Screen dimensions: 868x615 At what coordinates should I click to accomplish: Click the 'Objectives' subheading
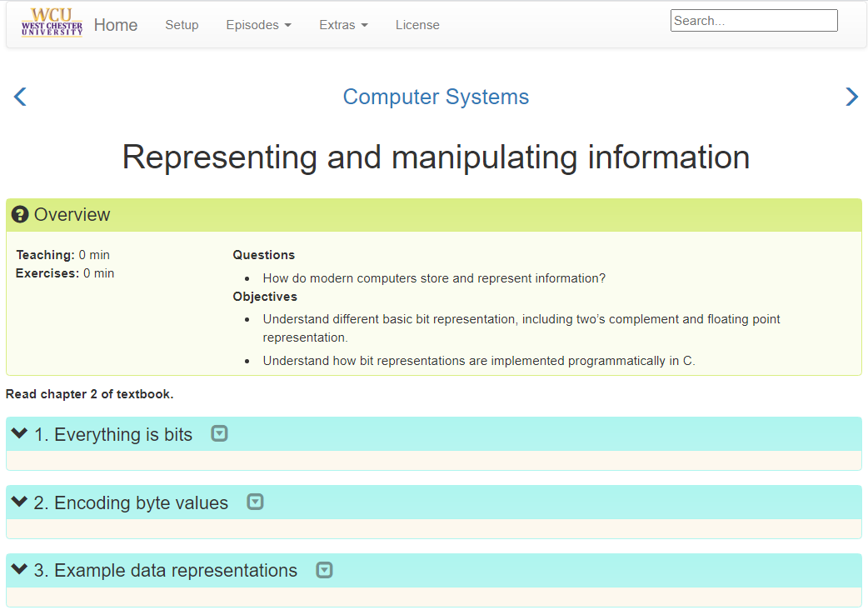265,297
